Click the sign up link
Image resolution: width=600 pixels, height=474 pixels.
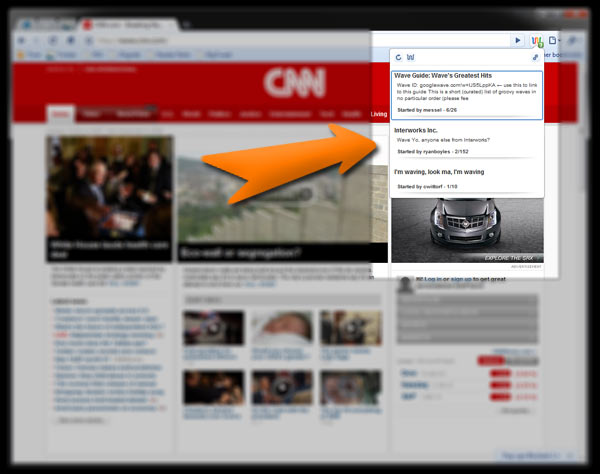461,280
